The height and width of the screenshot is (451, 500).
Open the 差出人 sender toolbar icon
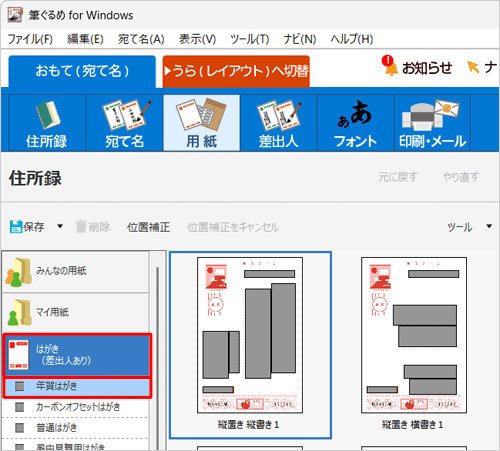279,123
